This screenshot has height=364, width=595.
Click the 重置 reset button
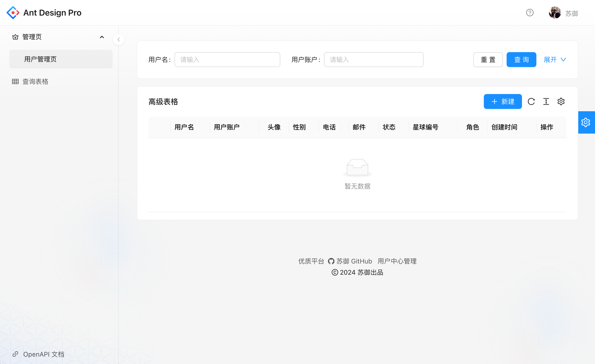tap(488, 60)
